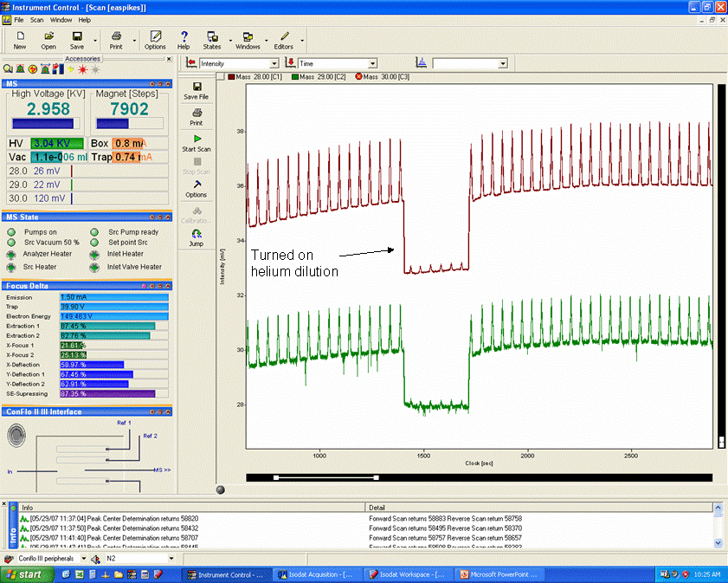Image resolution: width=728 pixels, height=583 pixels.
Task: Click Save File in scan sidebar
Action: (196, 91)
